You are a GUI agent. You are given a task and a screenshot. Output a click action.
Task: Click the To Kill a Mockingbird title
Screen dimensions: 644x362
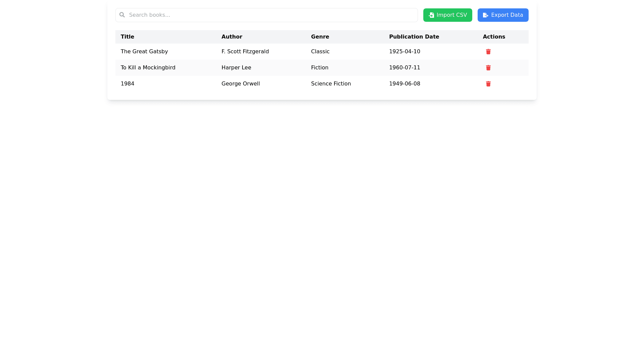(148, 68)
